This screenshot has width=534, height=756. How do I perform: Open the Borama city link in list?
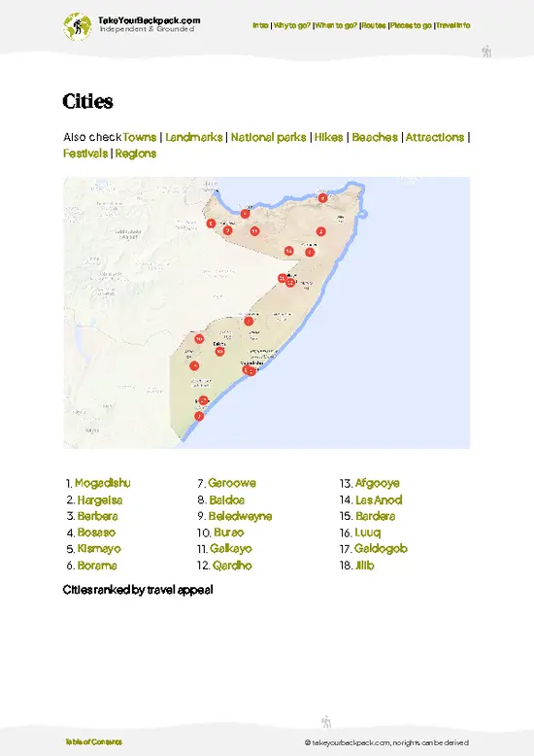click(97, 566)
